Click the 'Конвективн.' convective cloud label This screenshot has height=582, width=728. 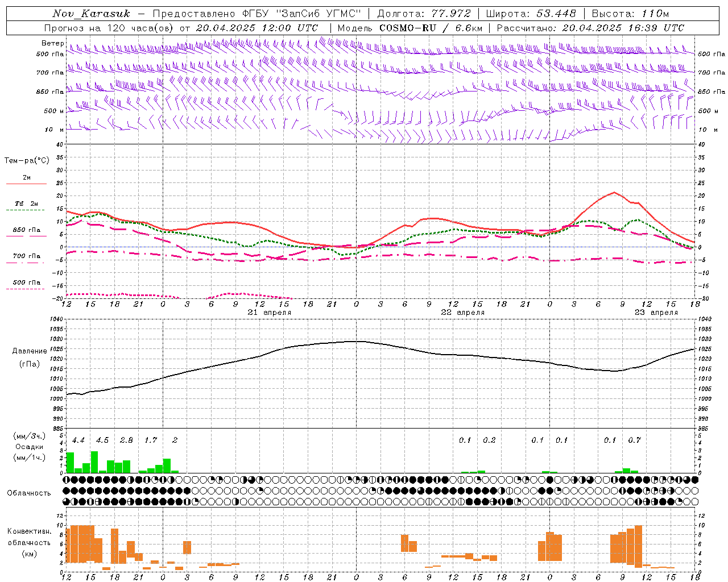(x=29, y=531)
